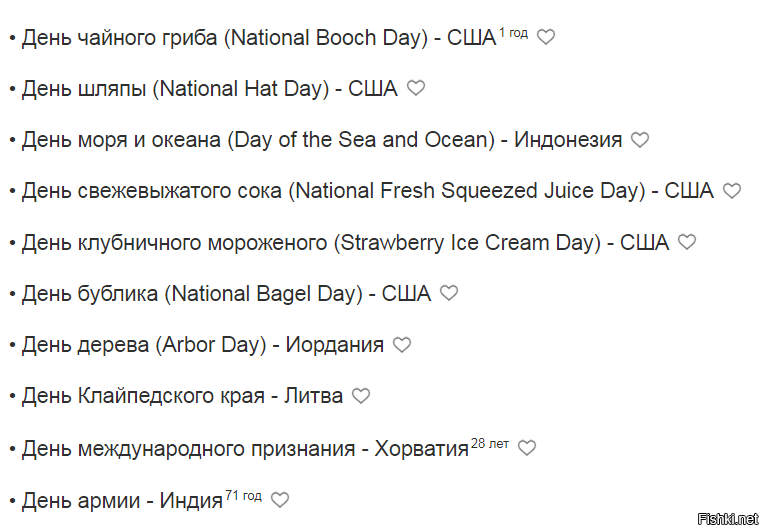Select День дерева Иордания entry text
This screenshot has width=764, height=531.
203,345
